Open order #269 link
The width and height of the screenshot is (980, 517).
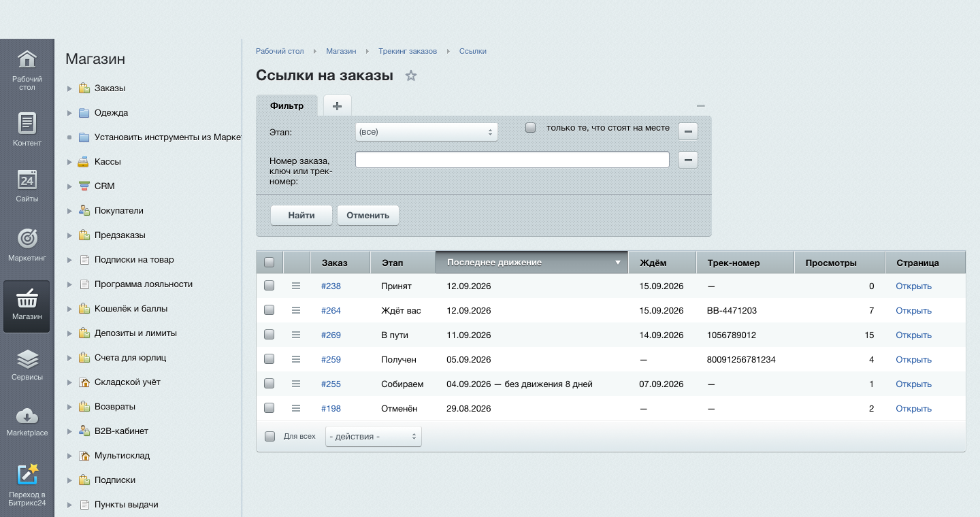[x=331, y=335]
